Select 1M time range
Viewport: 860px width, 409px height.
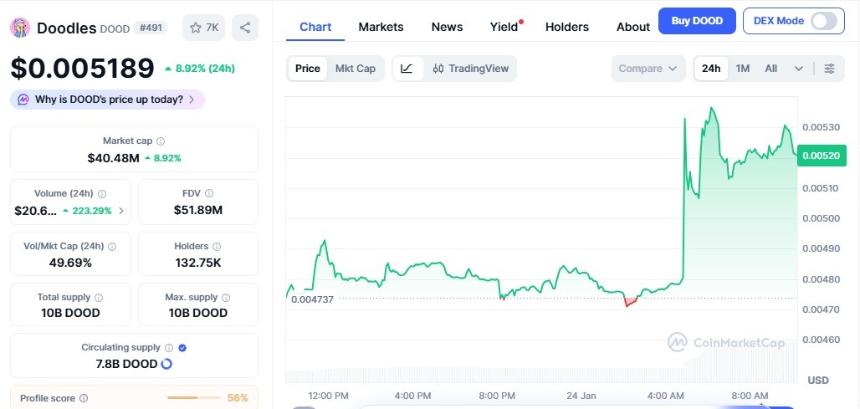pos(743,69)
